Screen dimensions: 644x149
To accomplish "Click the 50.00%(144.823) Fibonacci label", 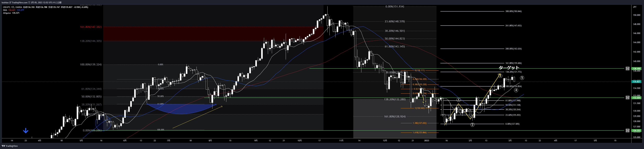I will tap(395, 39).
